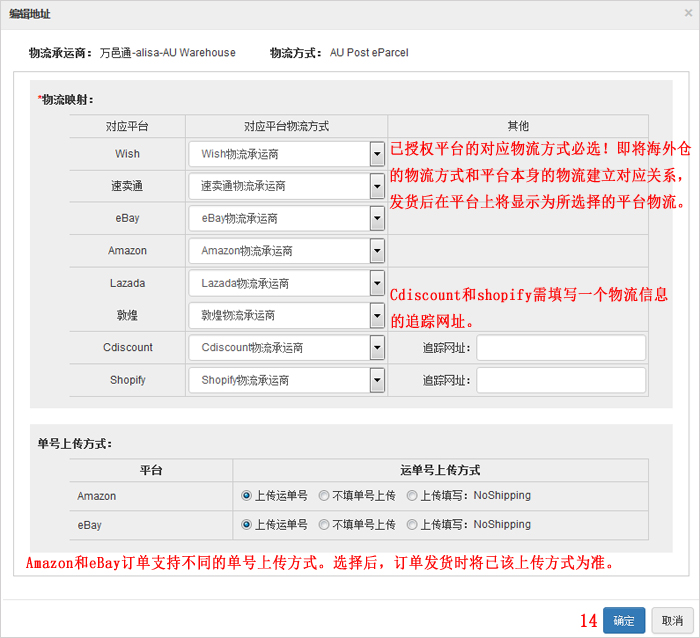Click the 对应平台物流方式 column header
This screenshot has width=700, height=638.
tap(286, 126)
